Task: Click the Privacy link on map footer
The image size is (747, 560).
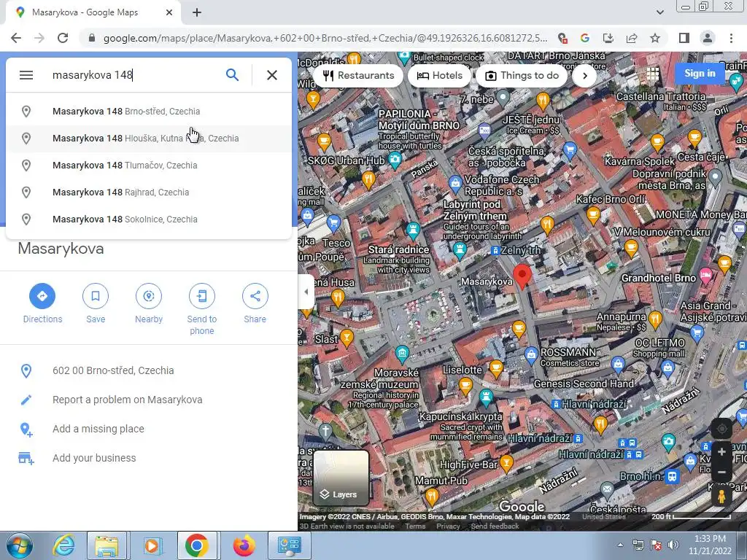Action: (448, 526)
